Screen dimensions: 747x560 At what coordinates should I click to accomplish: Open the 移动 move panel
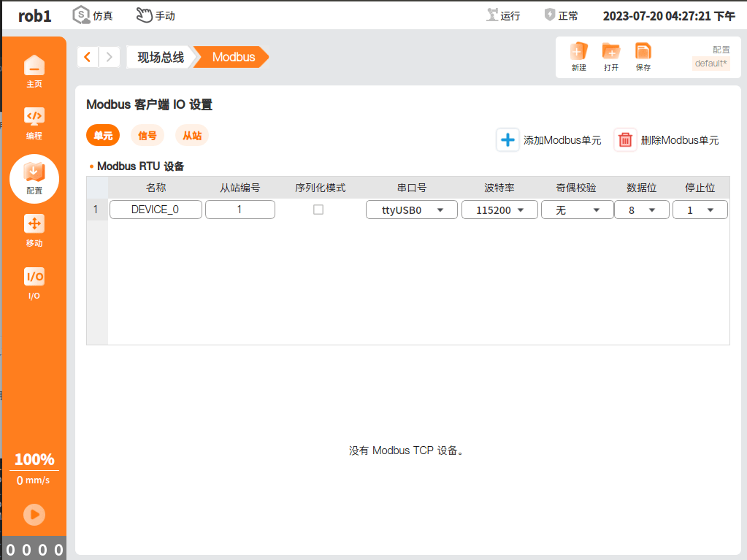point(34,224)
